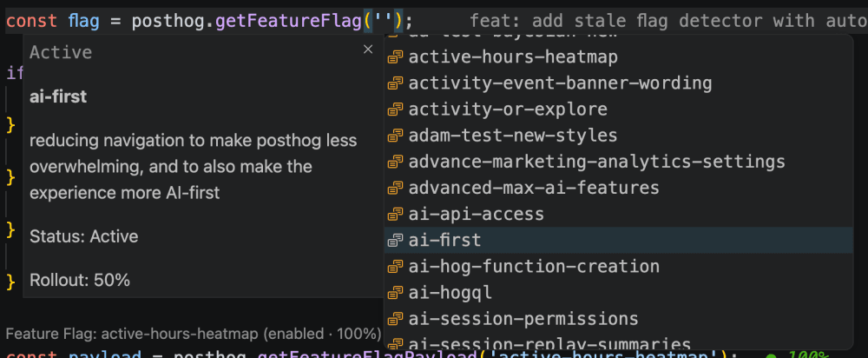Select the active-hours-heatmap suggestion
The image size is (868, 358).
pyautogui.click(x=618, y=57)
